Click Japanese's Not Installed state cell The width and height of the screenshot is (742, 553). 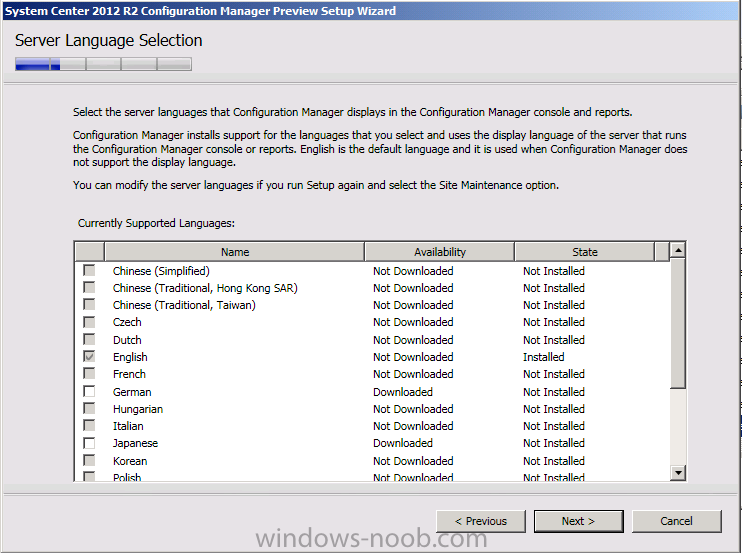tap(554, 443)
